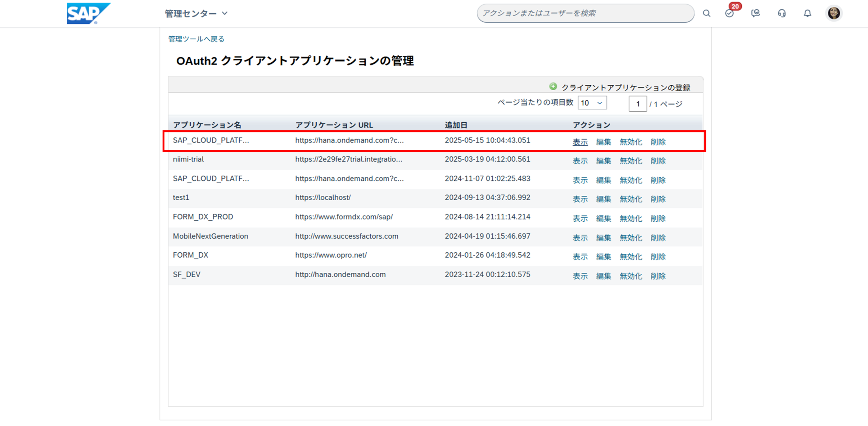This screenshot has width=868, height=426.
Task: Click 削除 for the FORM_DX_PROD application
Action: 658,218
